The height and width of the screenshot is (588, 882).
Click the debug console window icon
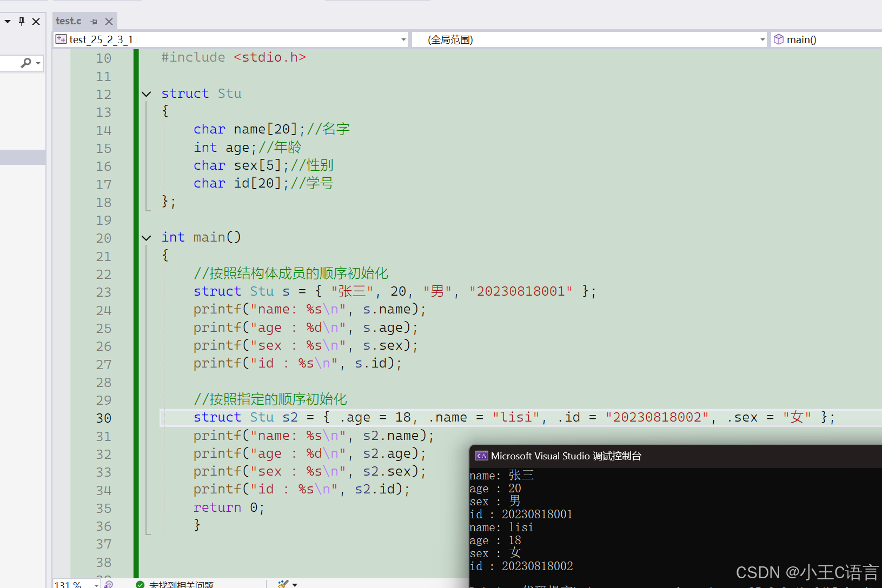pyautogui.click(x=481, y=456)
